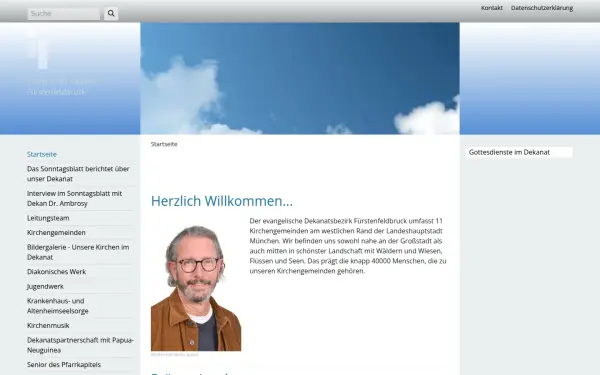600x375 pixels.
Task: Click the magnifier search button
Action: (x=111, y=13)
